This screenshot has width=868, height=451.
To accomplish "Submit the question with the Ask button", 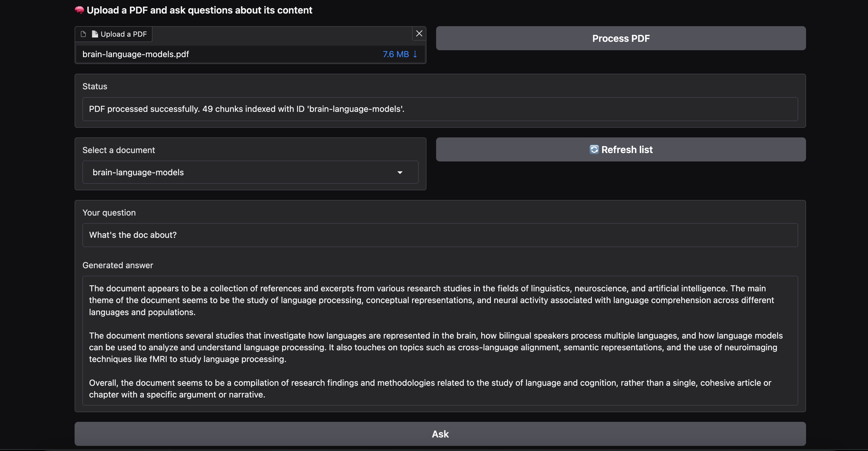I will (440, 434).
